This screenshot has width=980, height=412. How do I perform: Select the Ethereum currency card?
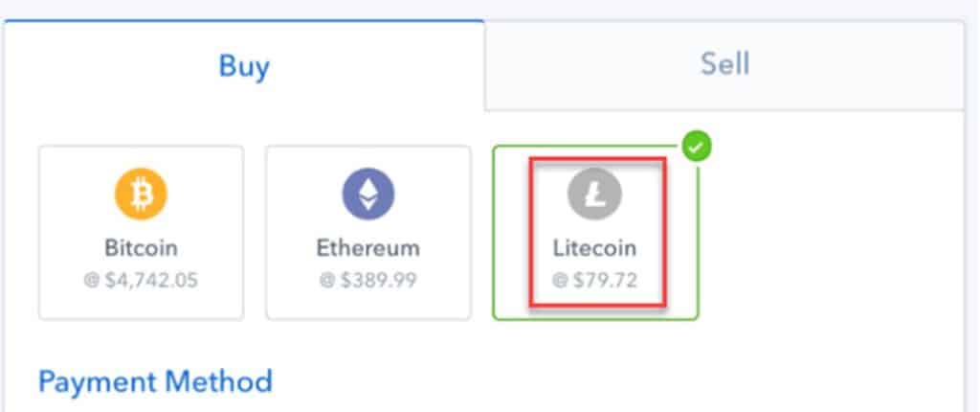coord(368,233)
